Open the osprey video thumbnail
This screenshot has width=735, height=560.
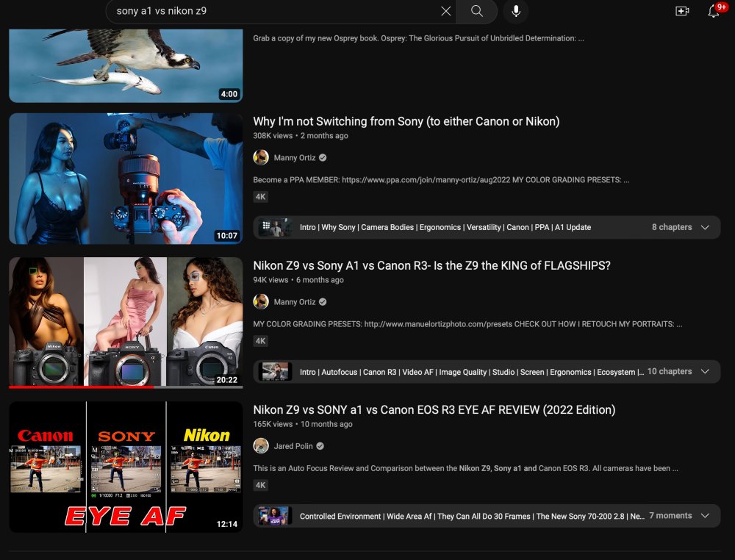tap(126, 65)
